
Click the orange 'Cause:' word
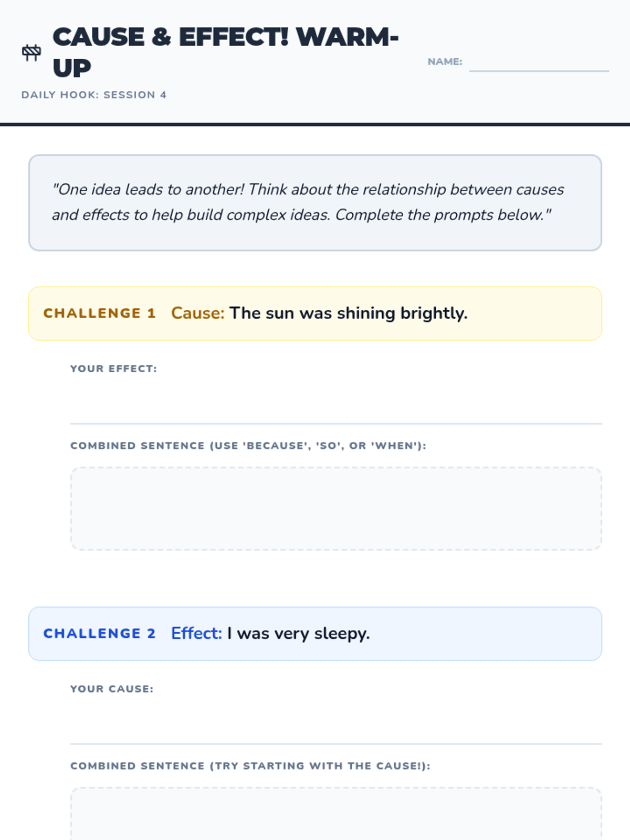pyautogui.click(x=197, y=313)
